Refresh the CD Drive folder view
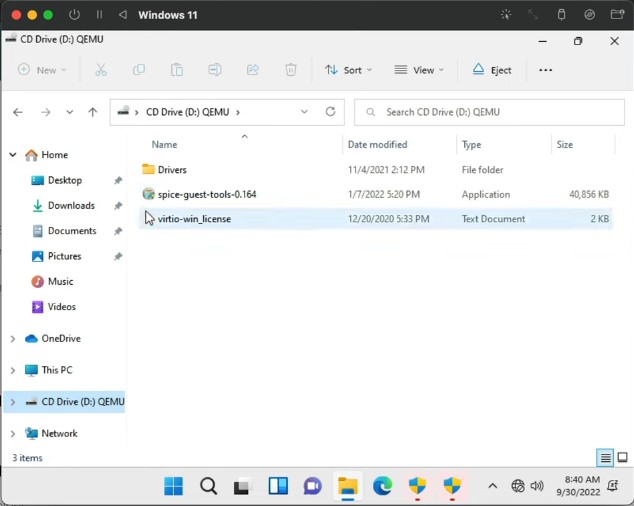 point(330,112)
